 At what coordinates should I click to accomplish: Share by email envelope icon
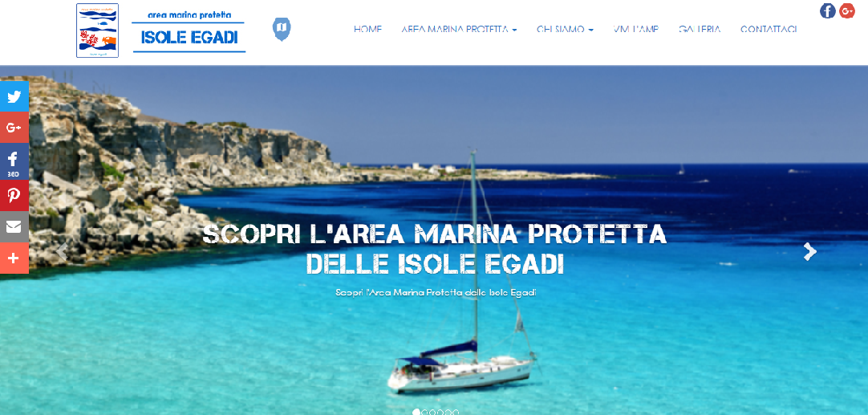[x=14, y=226]
